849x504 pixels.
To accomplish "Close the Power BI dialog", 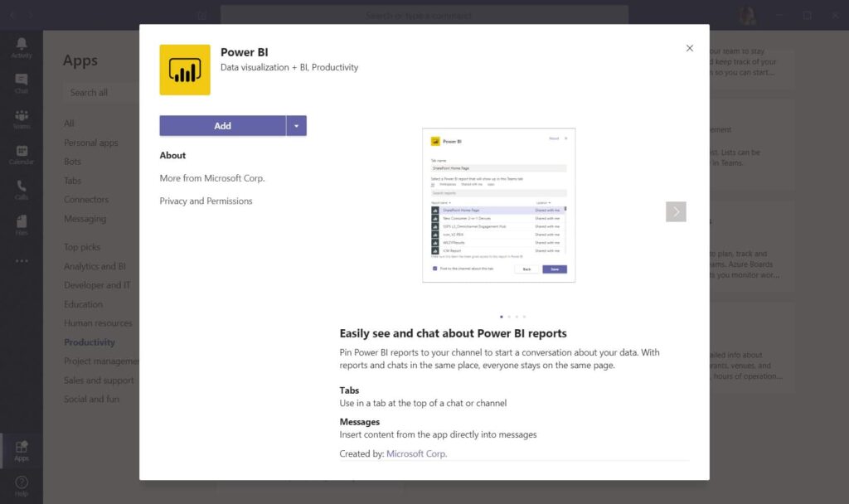I will (689, 48).
